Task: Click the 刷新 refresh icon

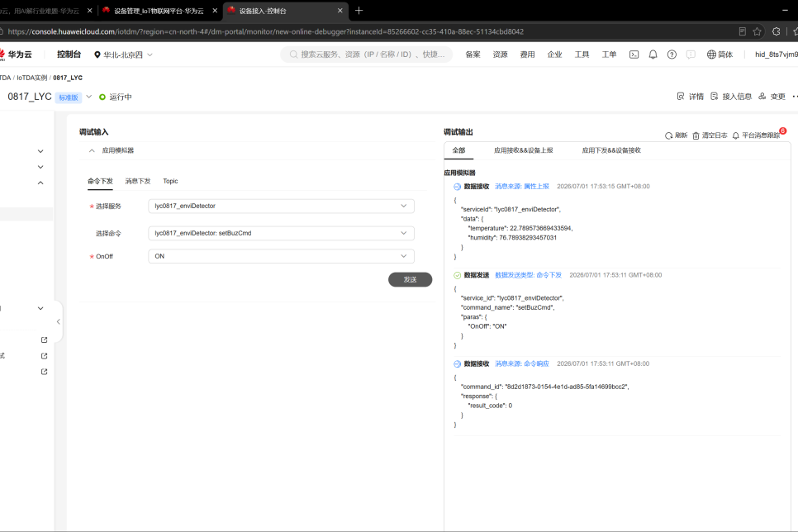Action: tap(669, 135)
